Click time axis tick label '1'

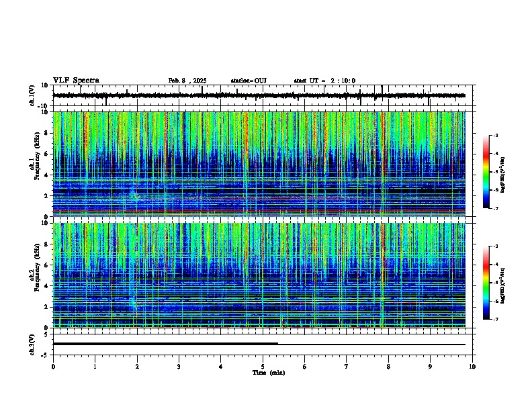tap(95, 367)
